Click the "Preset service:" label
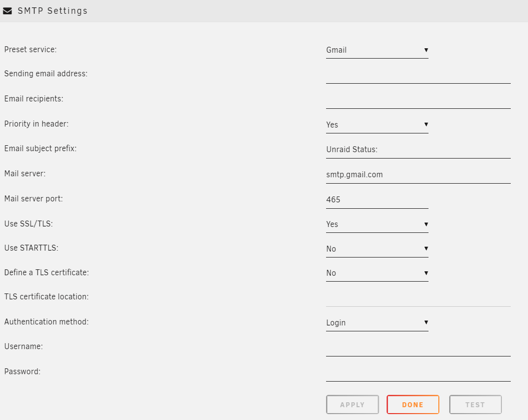Screen dimensions: 528x420 click(31, 49)
